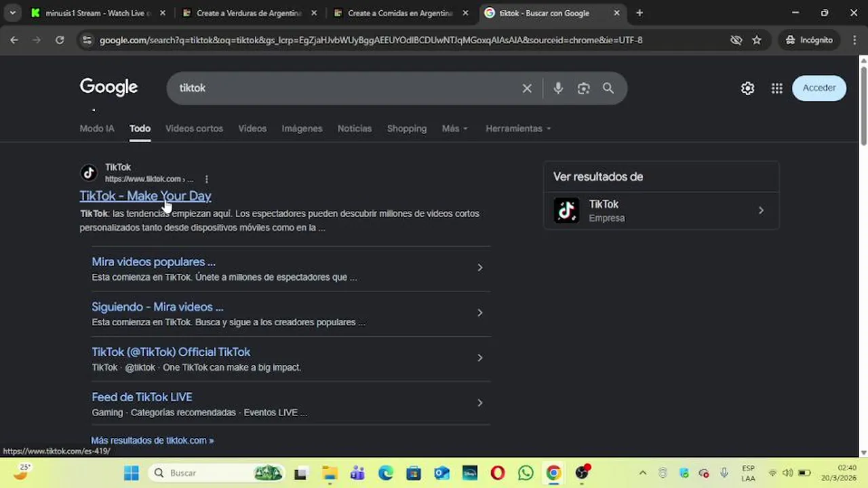Viewport: 868px width, 488px height.
Task: Click the Windows taskbar Buscar search box
Action: (217, 472)
